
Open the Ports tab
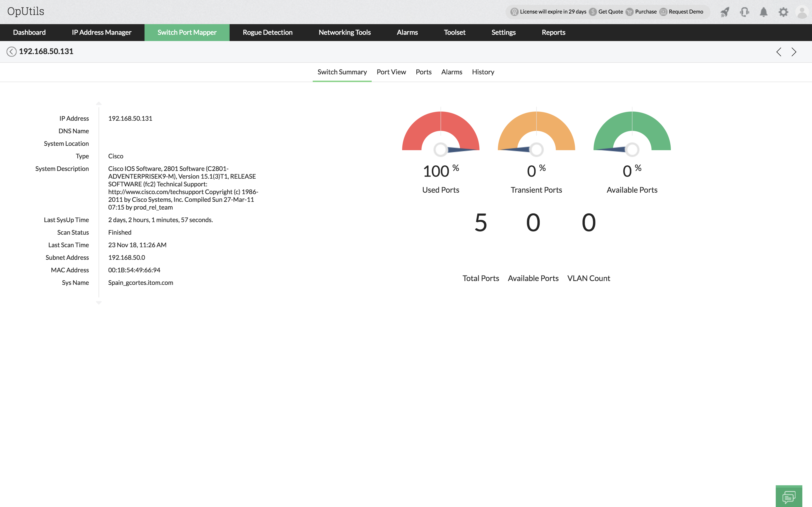(423, 72)
